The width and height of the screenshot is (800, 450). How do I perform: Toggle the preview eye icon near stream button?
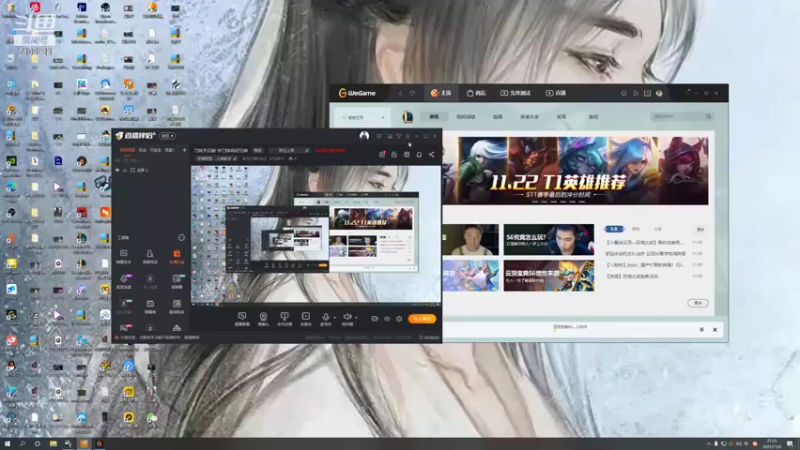pyautogui.click(x=387, y=319)
